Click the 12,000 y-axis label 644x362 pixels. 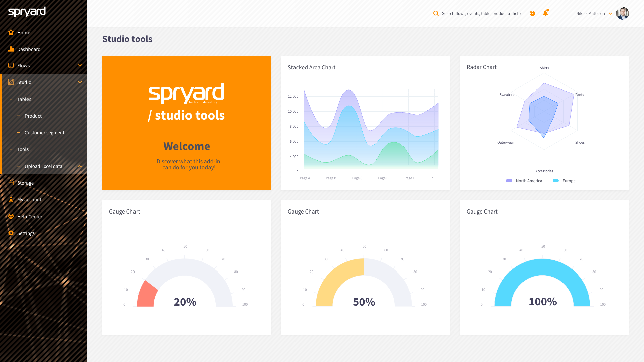[x=293, y=96]
